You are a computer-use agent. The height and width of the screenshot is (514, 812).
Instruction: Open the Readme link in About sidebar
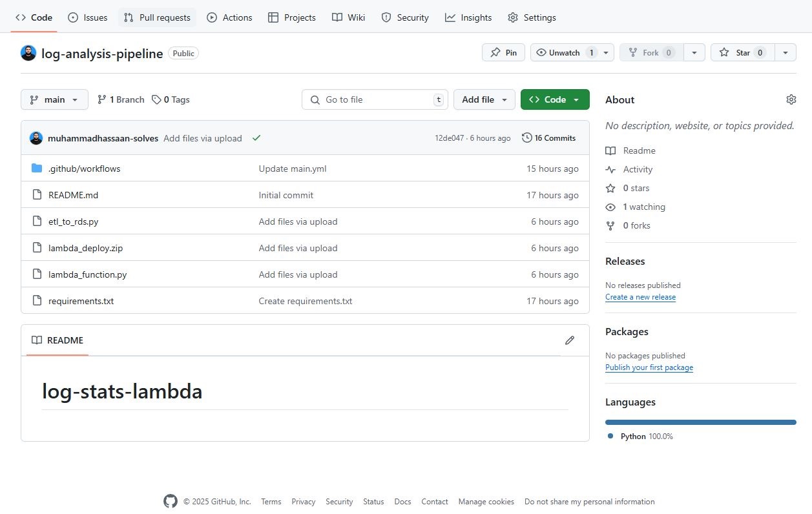click(x=630, y=150)
